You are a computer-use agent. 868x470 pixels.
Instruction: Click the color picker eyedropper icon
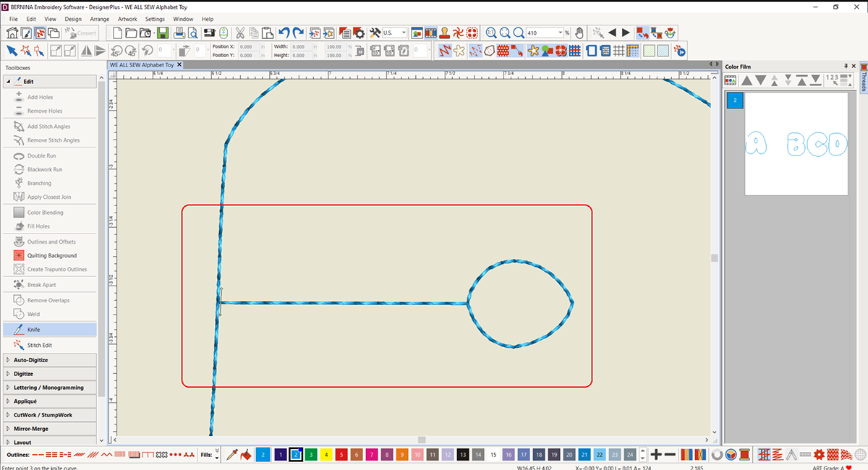click(231, 454)
